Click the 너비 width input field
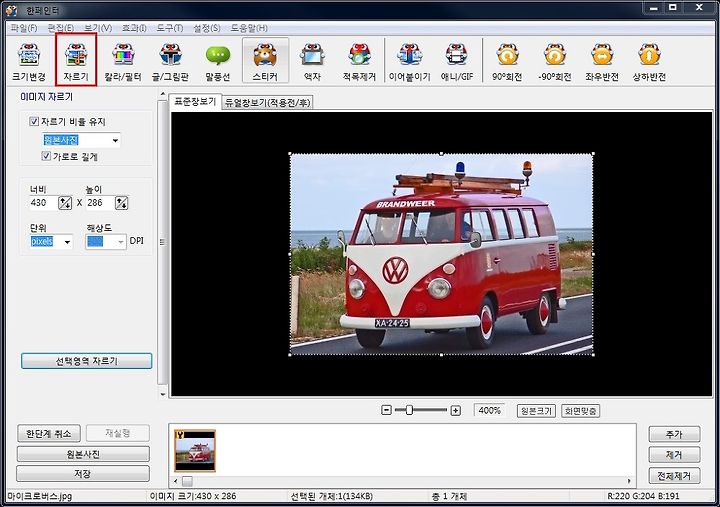Viewport: 720px width, 507px height. click(x=43, y=203)
